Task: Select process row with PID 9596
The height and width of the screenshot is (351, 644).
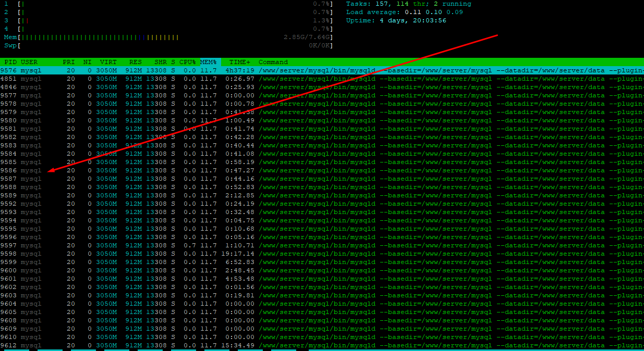Action: (322, 237)
